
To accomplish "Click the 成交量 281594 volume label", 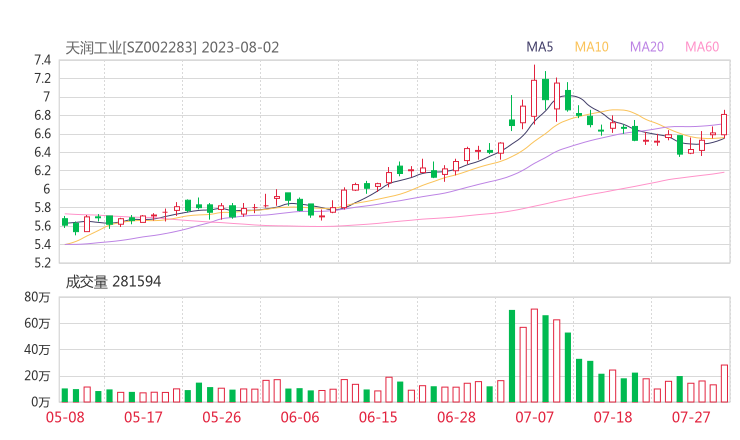I will click(113, 282).
